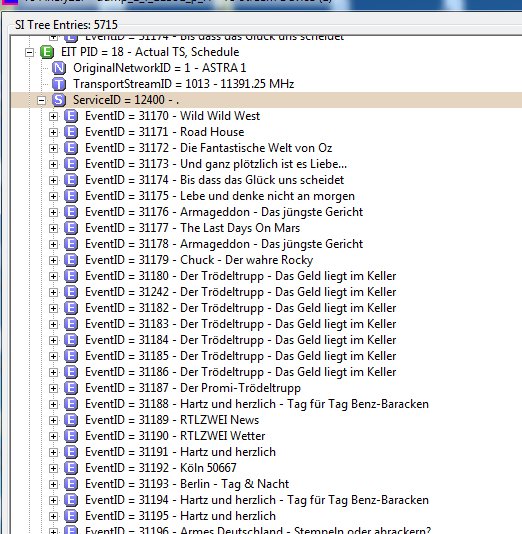The width and height of the screenshot is (522, 534).
Task: Expand event 31196 Armes Deutschland
Action: pyautogui.click(x=53, y=531)
